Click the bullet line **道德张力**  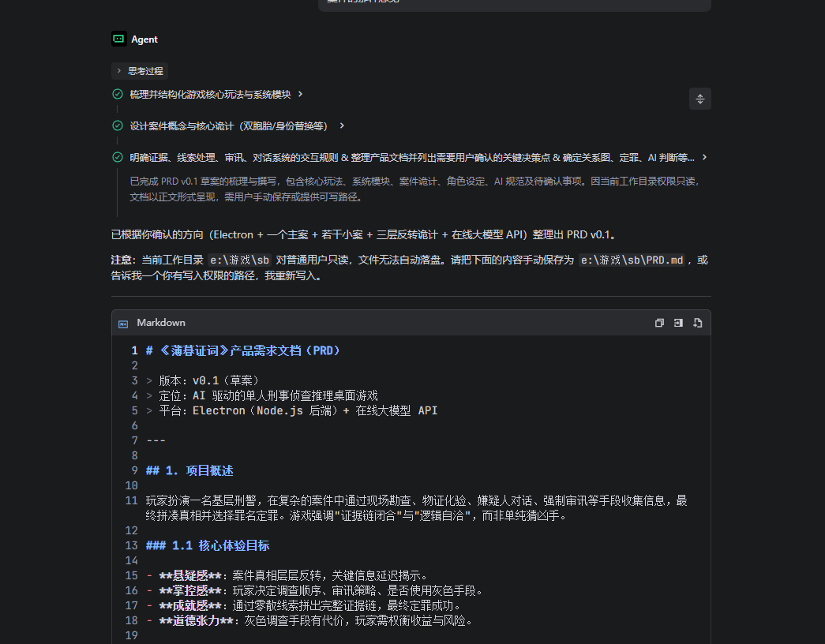(x=309, y=621)
